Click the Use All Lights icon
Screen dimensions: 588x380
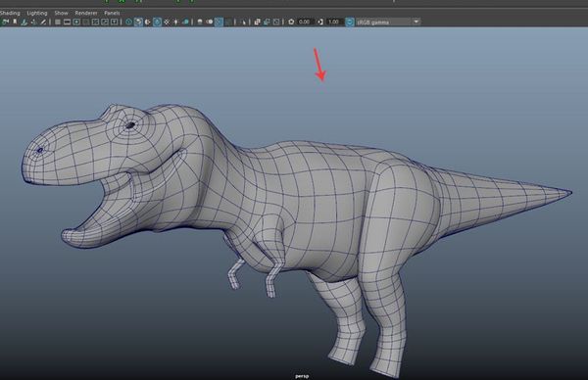[175, 22]
